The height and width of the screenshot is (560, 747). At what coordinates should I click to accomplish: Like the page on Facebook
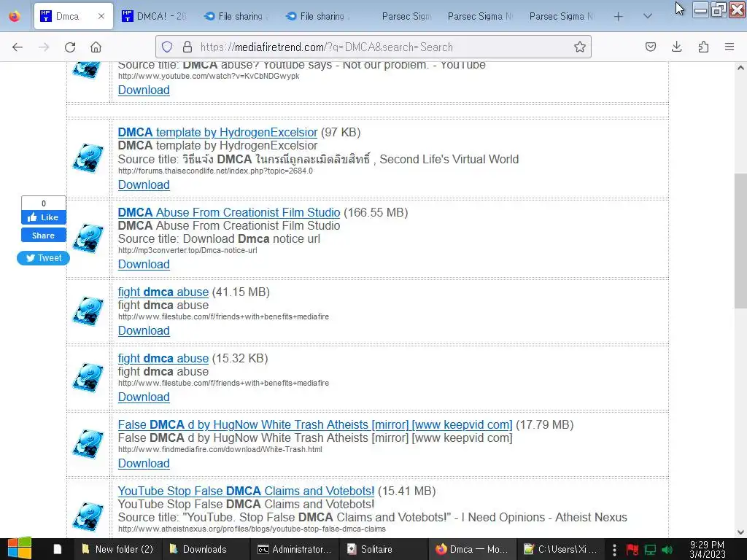[x=43, y=217]
